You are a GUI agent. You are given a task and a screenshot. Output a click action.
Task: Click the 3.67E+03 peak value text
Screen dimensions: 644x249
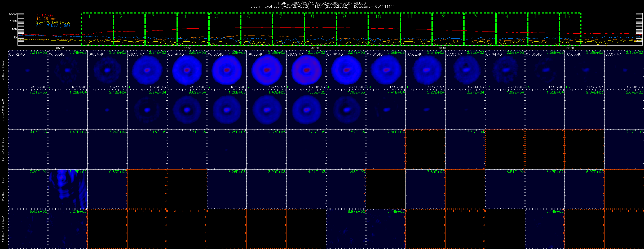click(635, 132)
